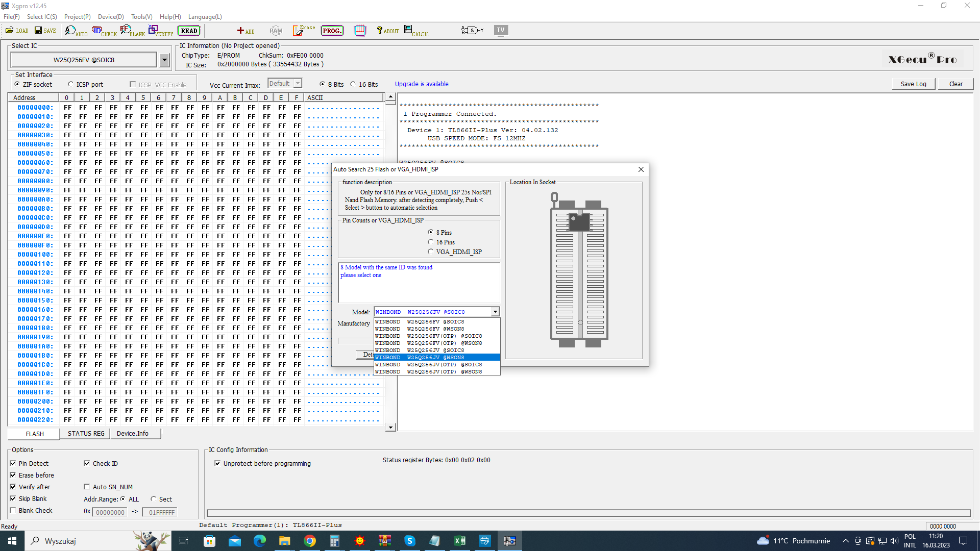The image size is (980, 551).
Task: Click the hex view scrollbar down arrow
Action: pyautogui.click(x=390, y=428)
